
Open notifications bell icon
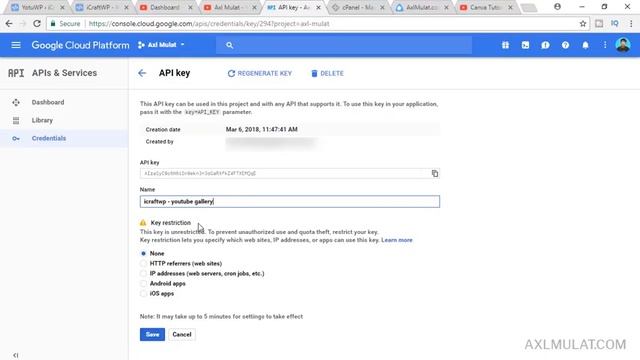585,45
